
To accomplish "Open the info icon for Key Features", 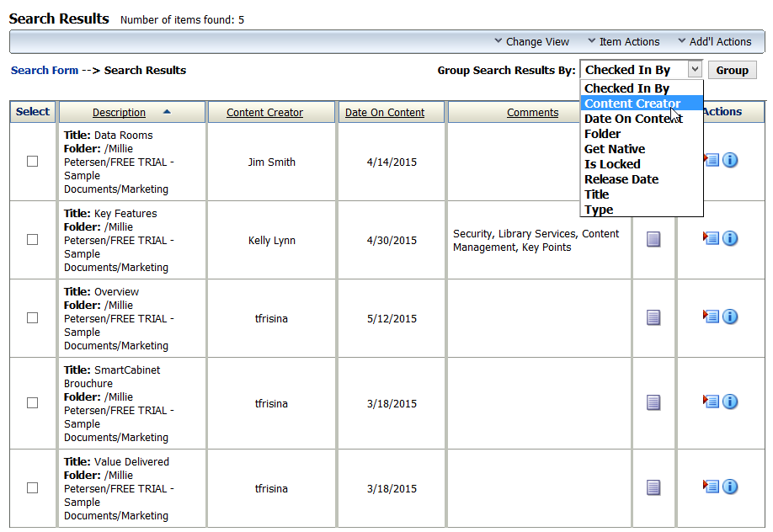I will coord(730,238).
